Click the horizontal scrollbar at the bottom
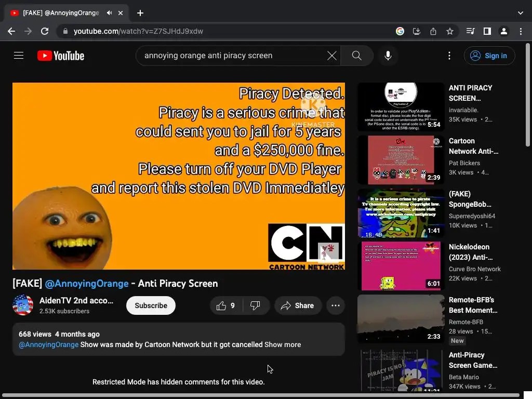The width and height of the screenshot is (532, 399). (261, 395)
